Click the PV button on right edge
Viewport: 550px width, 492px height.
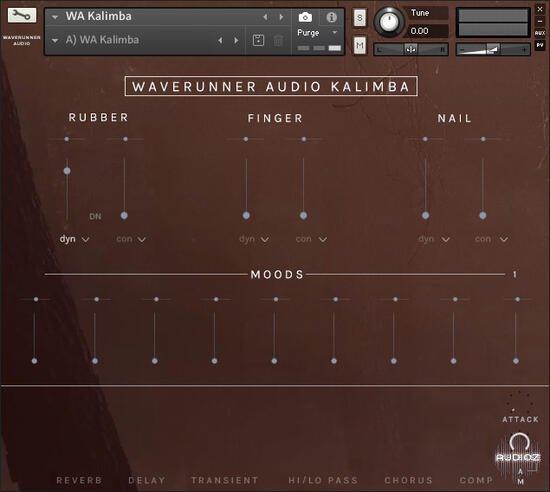point(540,45)
